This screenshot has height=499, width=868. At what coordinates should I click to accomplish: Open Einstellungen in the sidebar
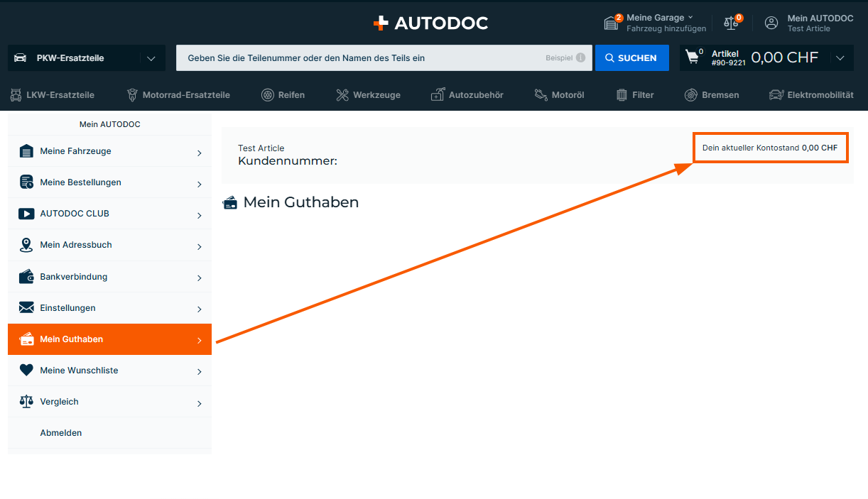(109, 308)
